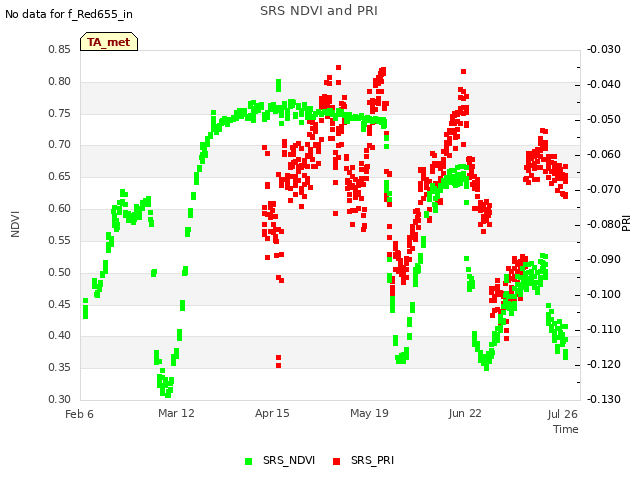Select the SRS_NDVI legend label
The image size is (640, 480).
point(289,460)
